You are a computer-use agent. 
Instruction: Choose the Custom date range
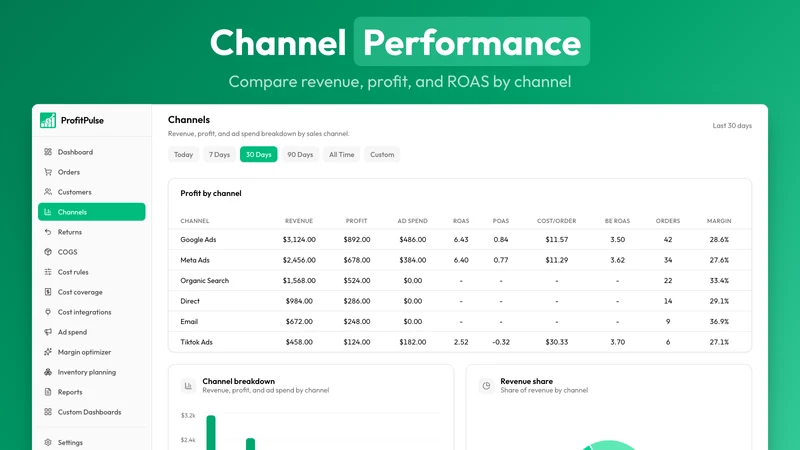[382, 155]
